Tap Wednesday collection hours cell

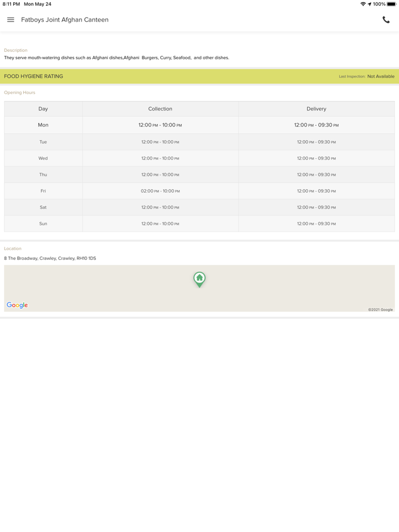click(160, 158)
